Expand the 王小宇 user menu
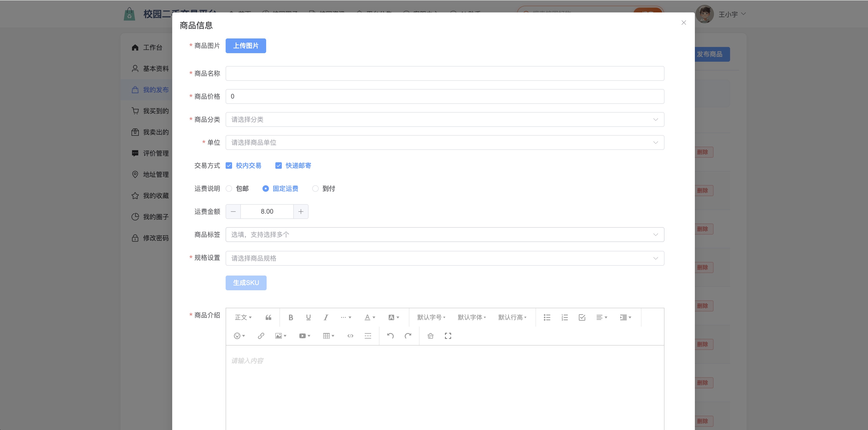This screenshot has height=430, width=868. [732, 14]
